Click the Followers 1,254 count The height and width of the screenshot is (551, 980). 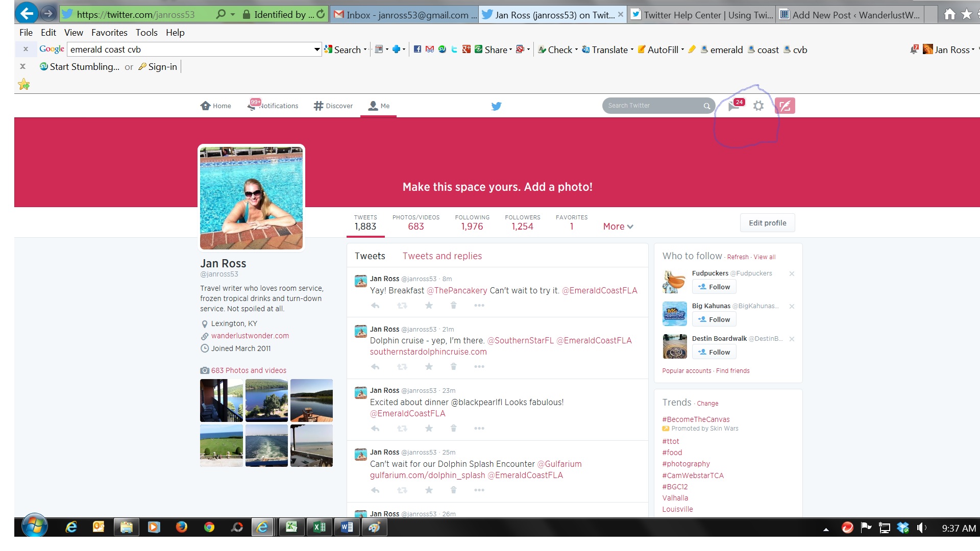(522, 223)
